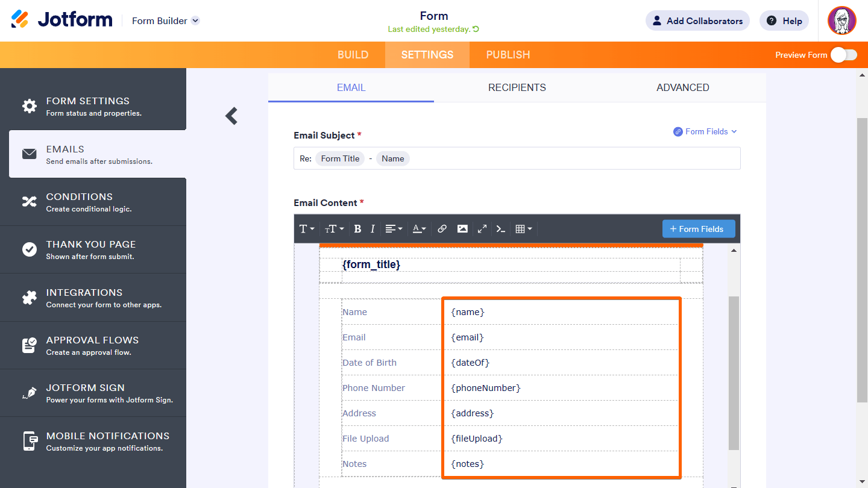Open the source code view icon
868x488 pixels.
click(500, 229)
